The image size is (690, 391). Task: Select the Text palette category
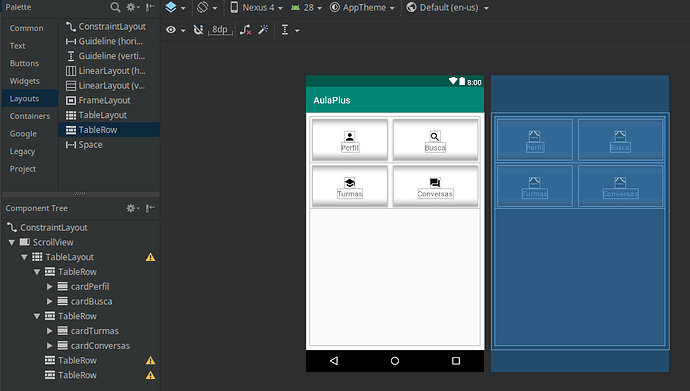tap(18, 46)
